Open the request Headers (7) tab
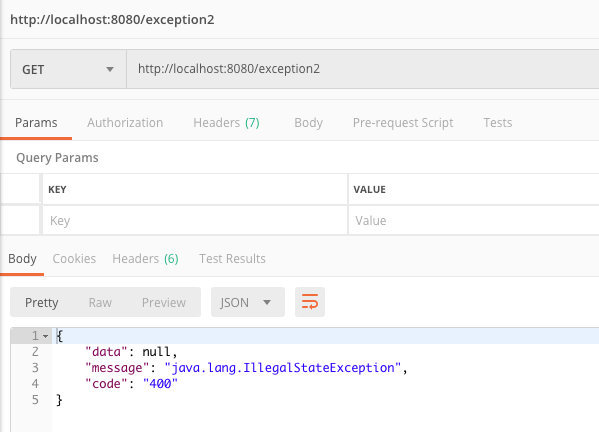This screenshot has width=599, height=432. click(226, 123)
